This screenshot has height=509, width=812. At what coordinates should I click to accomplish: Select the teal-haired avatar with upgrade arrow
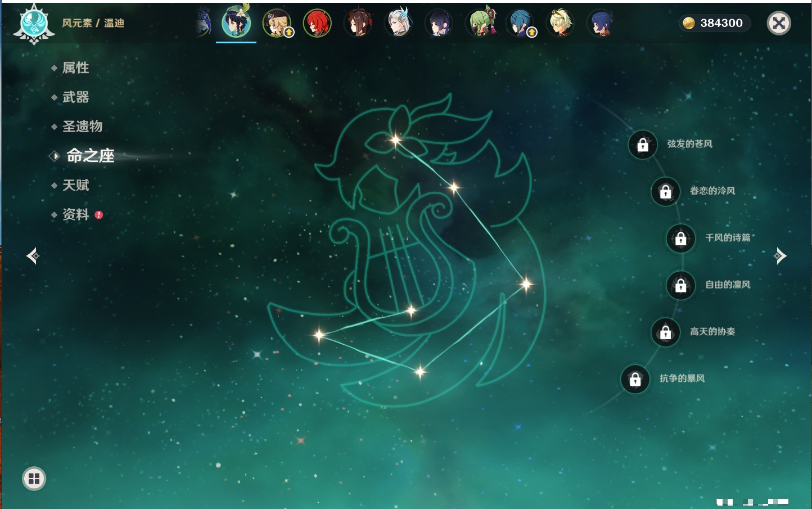click(x=521, y=23)
